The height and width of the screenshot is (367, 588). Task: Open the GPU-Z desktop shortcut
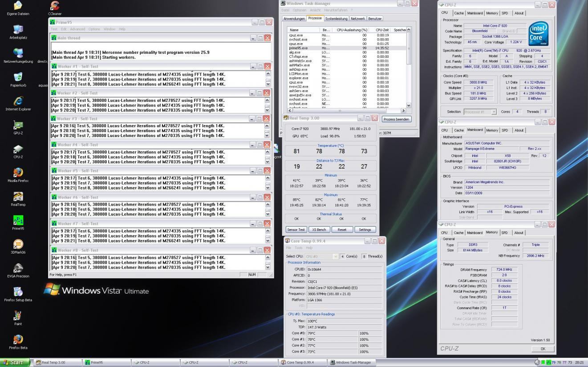[18, 128]
